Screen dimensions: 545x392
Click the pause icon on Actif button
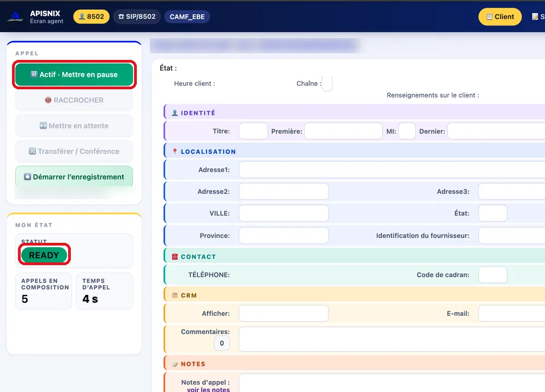pos(34,74)
